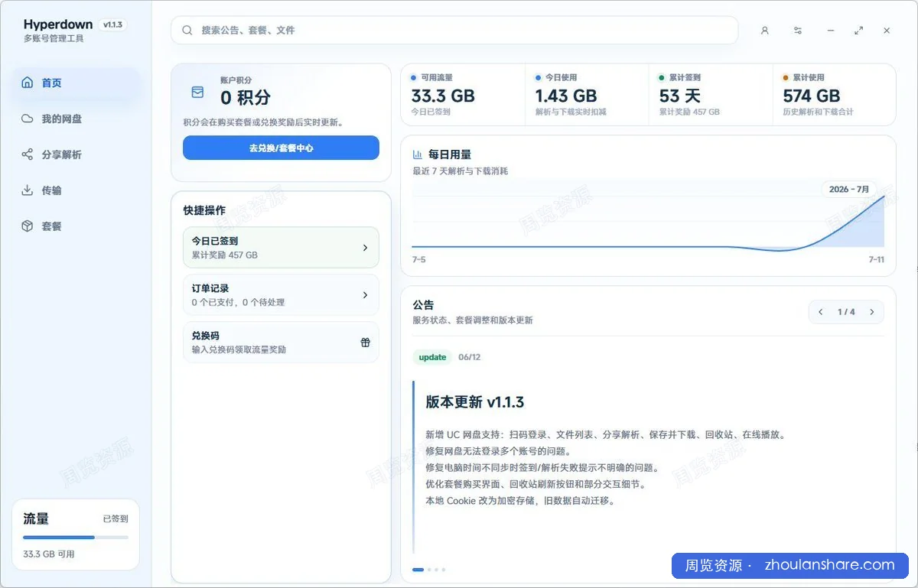Open the 兑换码 redeem code row
This screenshot has height=588, width=918.
coord(281,342)
